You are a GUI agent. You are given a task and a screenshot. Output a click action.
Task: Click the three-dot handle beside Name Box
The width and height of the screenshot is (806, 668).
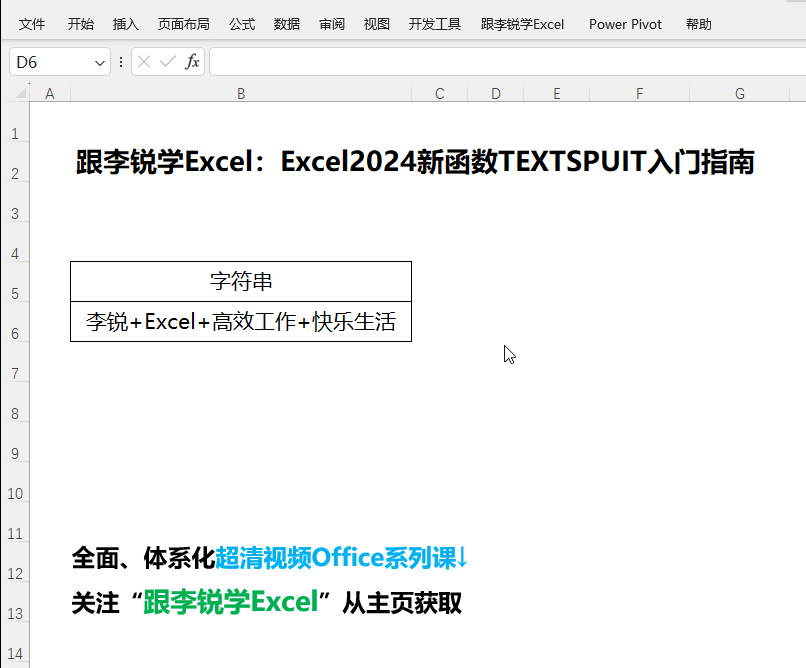click(x=121, y=62)
